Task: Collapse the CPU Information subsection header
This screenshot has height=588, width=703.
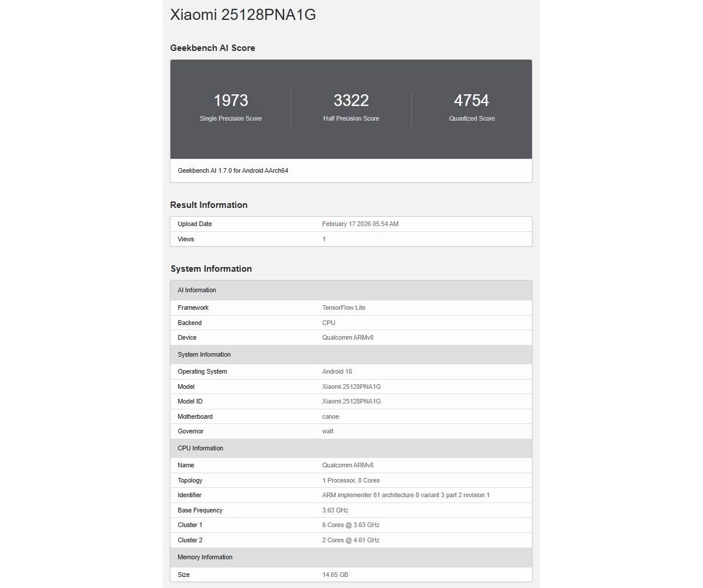Action: (x=200, y=448)
